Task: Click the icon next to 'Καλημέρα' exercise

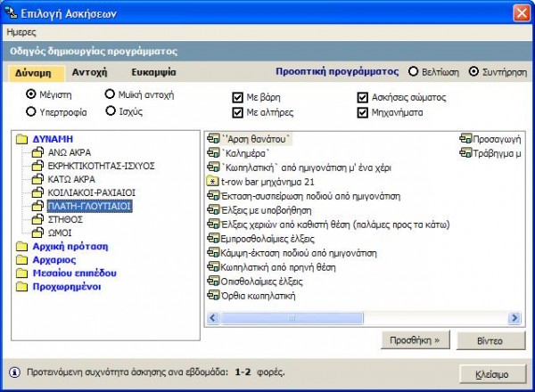Action: 213,153
